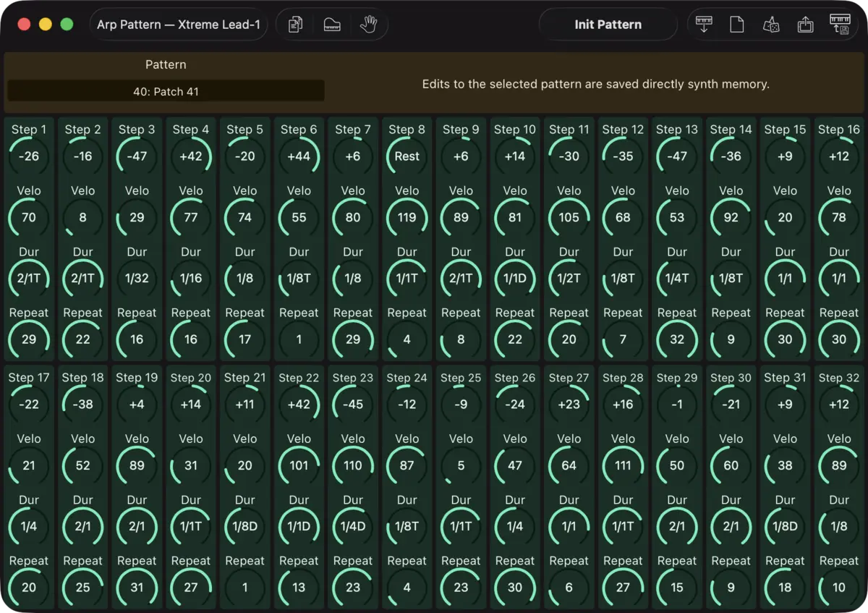
Task: Click the Step 12 offset knob showing -35
Action: point(623,156)
